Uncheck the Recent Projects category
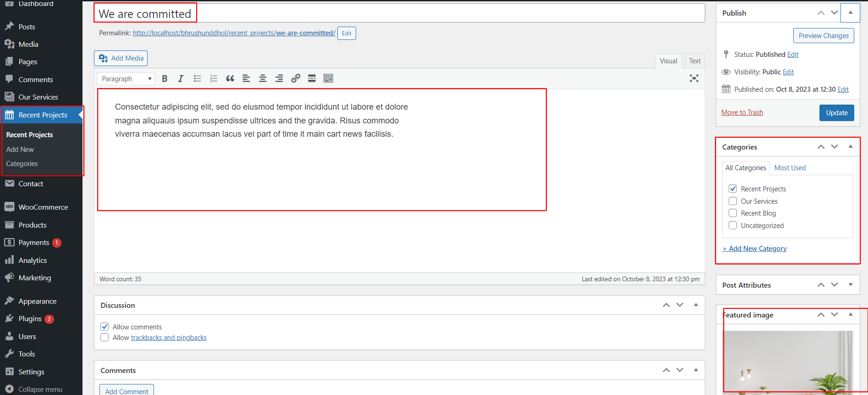Screen dimensions: 868x395 (733, 189)
